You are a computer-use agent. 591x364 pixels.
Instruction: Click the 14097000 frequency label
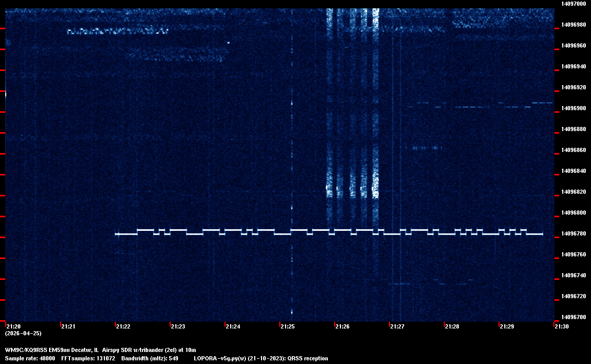click(x=573, y=4)
